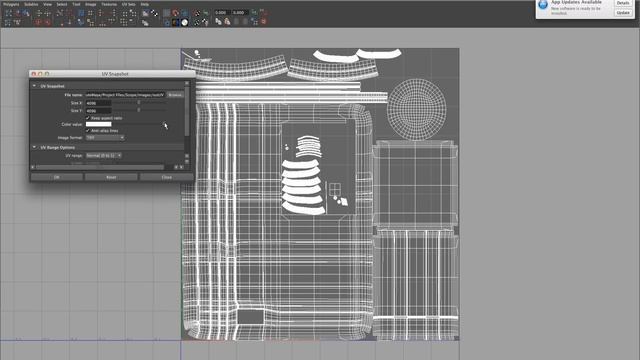Open the Image format dropdown
This screenshot has height=360, width=640.
point(105,138)
